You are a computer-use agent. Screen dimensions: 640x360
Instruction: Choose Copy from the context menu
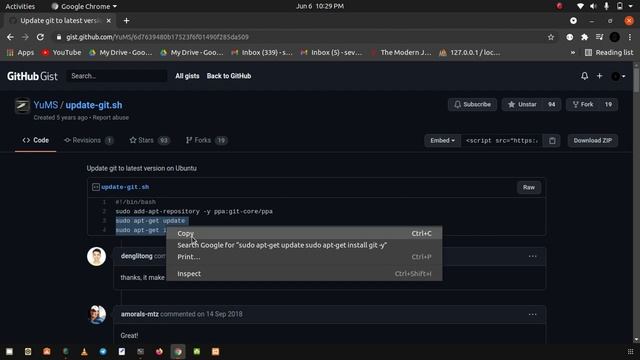pyautogui.click(x=304, y=233)
